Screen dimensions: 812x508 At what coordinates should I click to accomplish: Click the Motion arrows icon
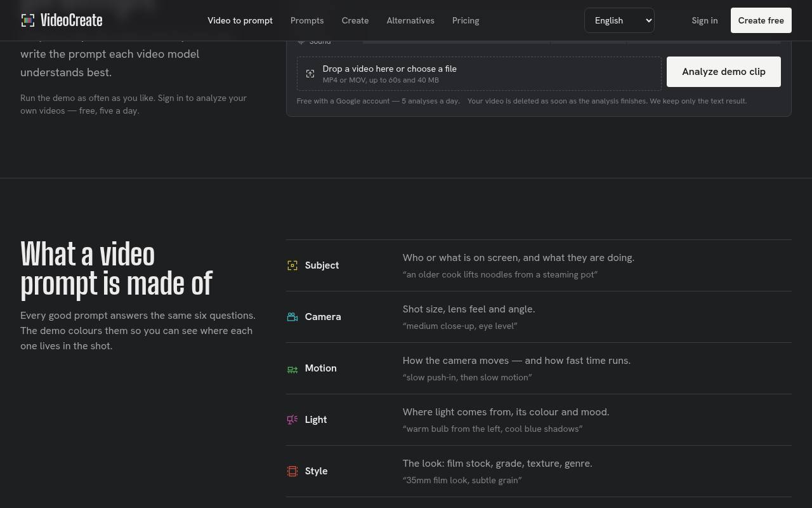(x=292, y=368)
